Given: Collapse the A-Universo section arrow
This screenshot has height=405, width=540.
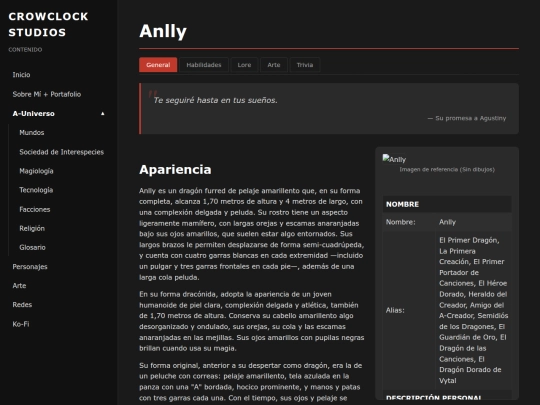Looking at the screenshot, I should click(x=102, y=113).
